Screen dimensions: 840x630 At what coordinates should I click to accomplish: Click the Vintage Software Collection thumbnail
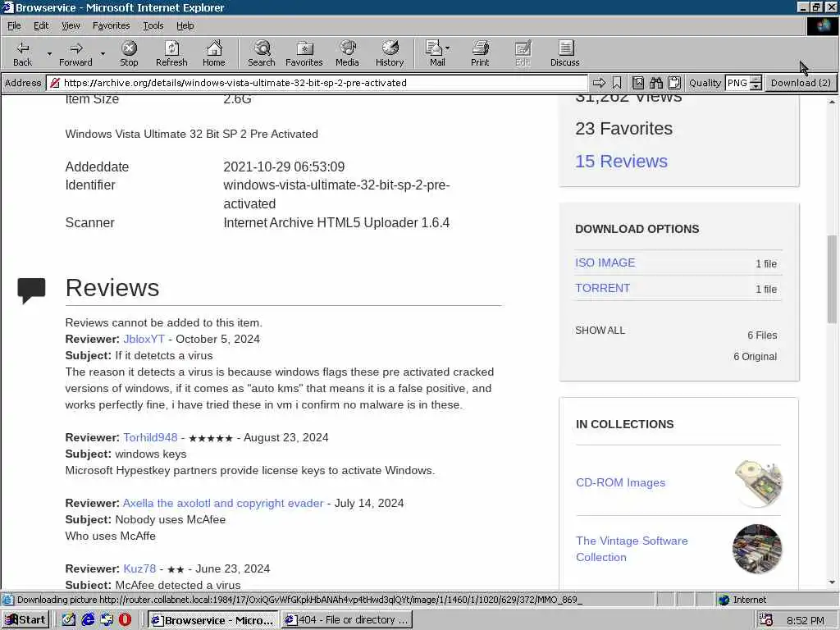pyautogui.click(x=757, y=549)
